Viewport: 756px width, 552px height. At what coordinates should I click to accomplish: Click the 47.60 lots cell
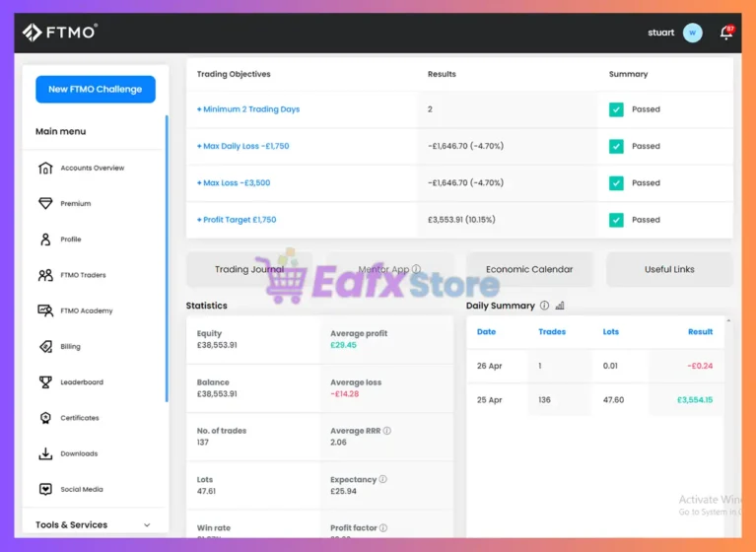[613, 399]
